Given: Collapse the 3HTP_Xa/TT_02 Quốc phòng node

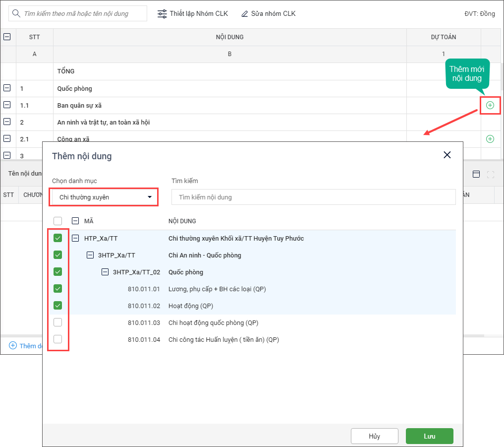Looking at the screenshot, I should coord(105,272).
